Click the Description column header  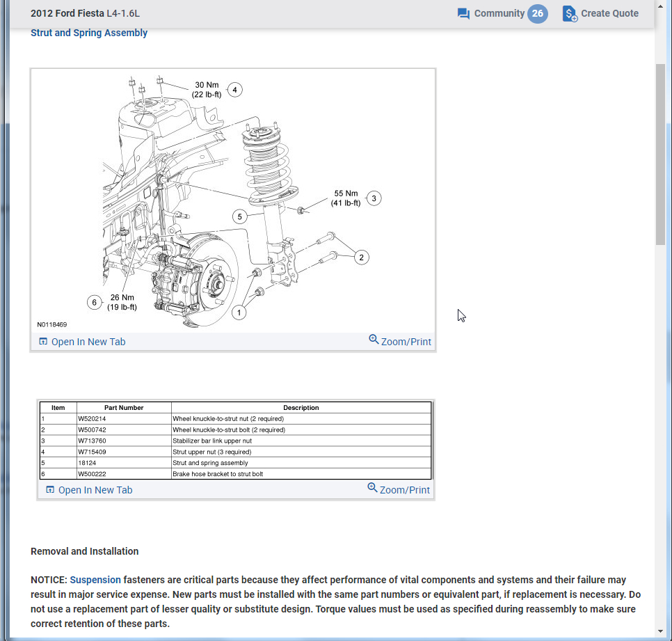coord(301,408)
